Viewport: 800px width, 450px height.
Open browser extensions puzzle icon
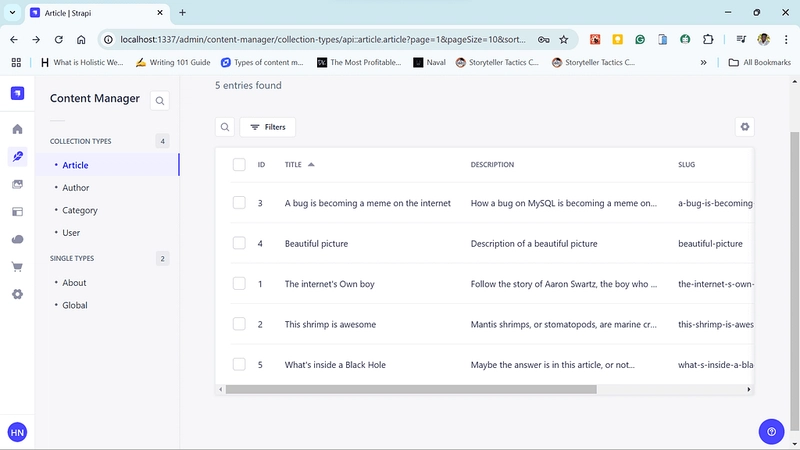pyautogui.click(x=708, y=39)
